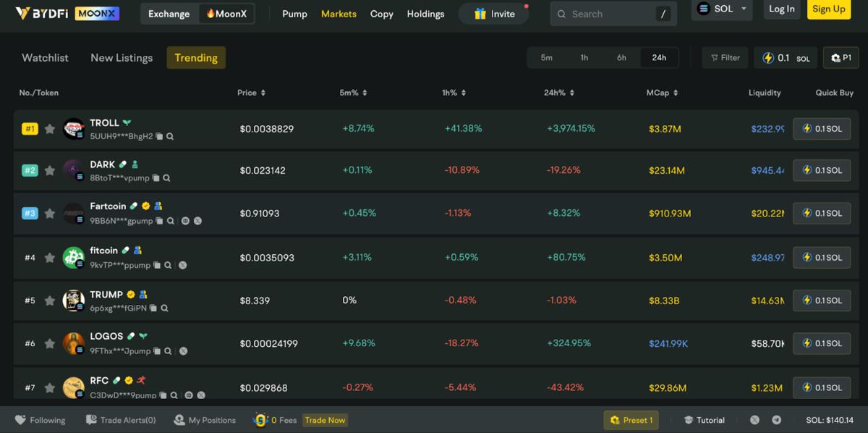The image size is (868, 433).
Task: Star TROLL to add to watchlist
Action: tap(49, 129)
